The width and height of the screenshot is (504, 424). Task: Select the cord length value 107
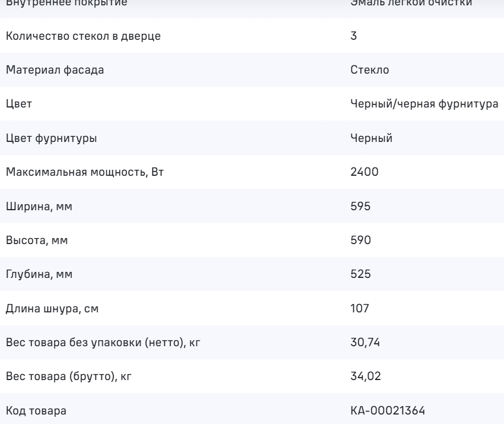(360, 309)
